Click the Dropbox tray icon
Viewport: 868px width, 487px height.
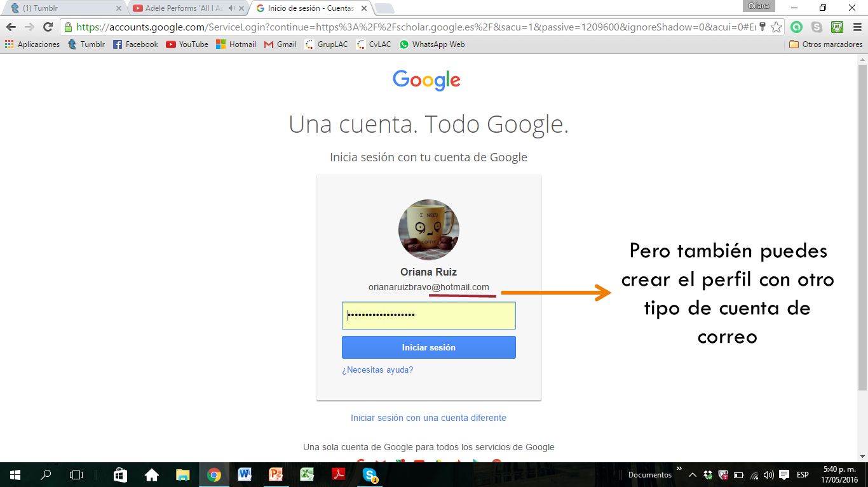tap(708, 475)
